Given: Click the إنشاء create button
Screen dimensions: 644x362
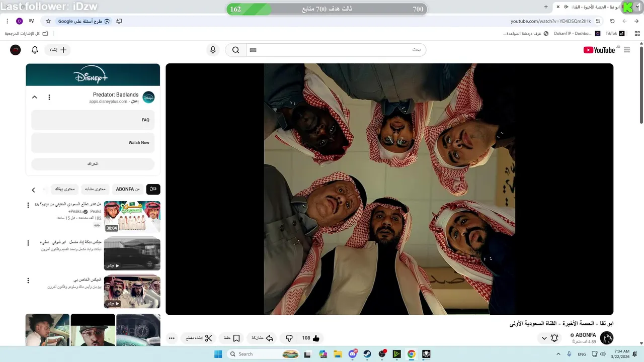Looking at the screenshot, I should 57,50.
